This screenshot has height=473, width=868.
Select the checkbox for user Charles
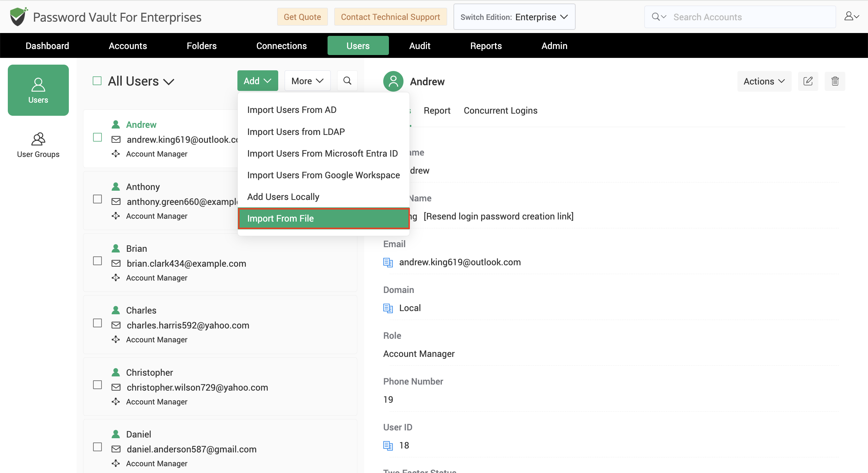tap(97, 323)
